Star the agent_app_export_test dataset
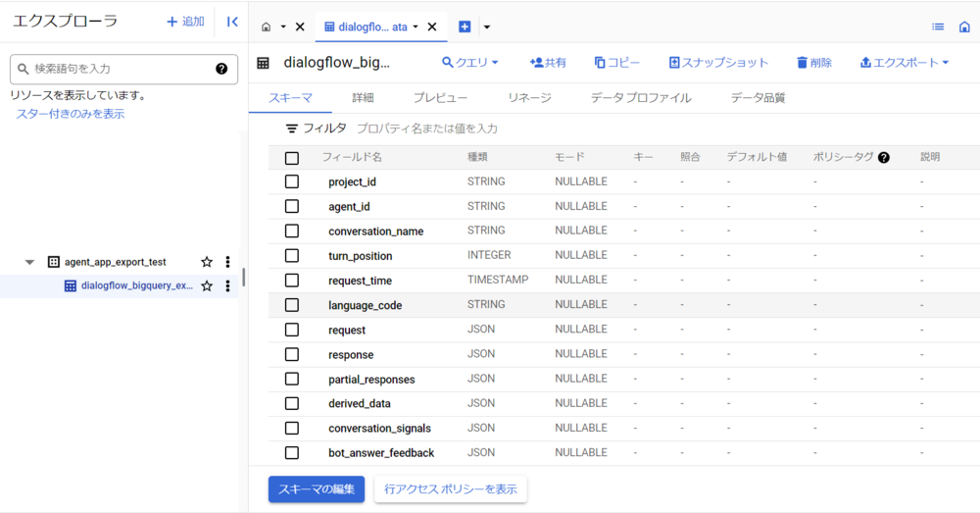This screenshot has width=980, height=513. (207, 262)
